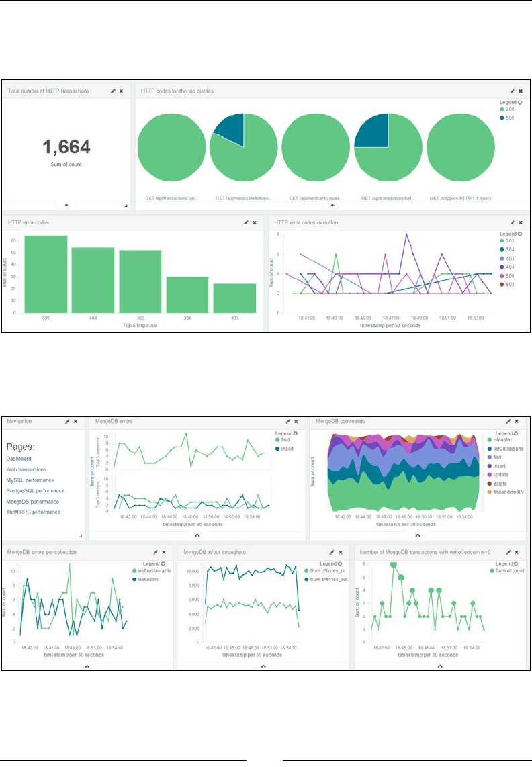Viewport: 532px width, 767px height.
Task: Edit the MongoDB in/out throughput panel
Action: click(332, 552)
